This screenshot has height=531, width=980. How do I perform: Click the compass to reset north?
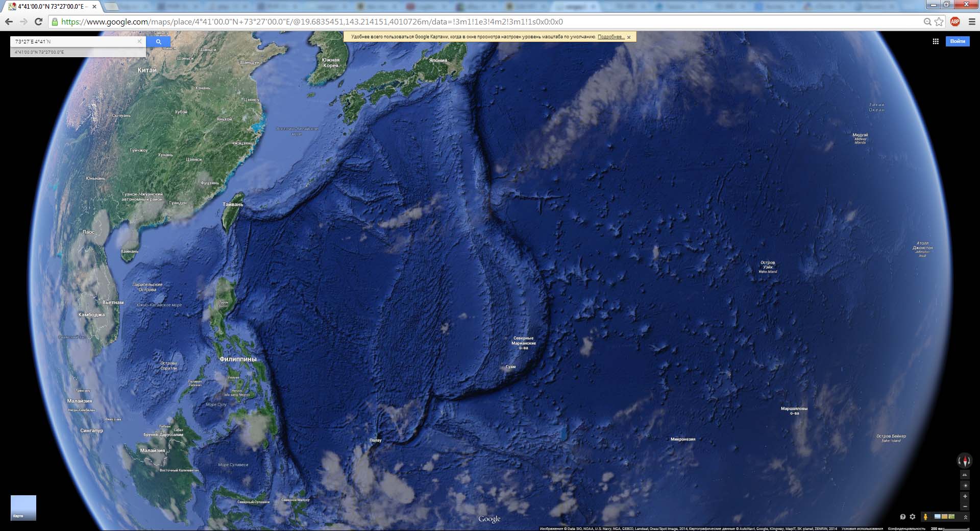[x=964, y=461]
